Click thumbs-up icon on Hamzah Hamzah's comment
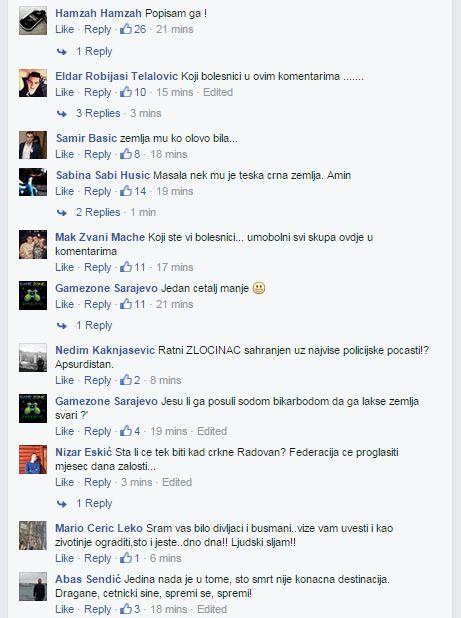This screenshot has width=461, height=618. [126, 29]
